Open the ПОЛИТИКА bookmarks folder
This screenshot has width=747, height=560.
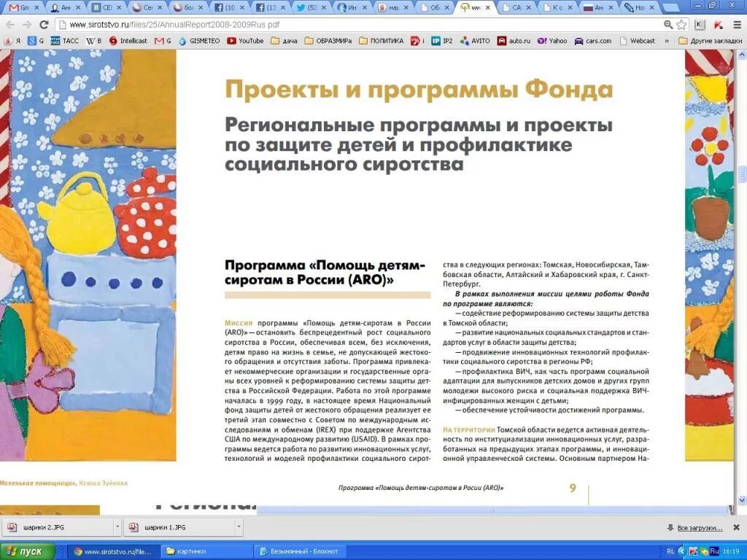381,41
